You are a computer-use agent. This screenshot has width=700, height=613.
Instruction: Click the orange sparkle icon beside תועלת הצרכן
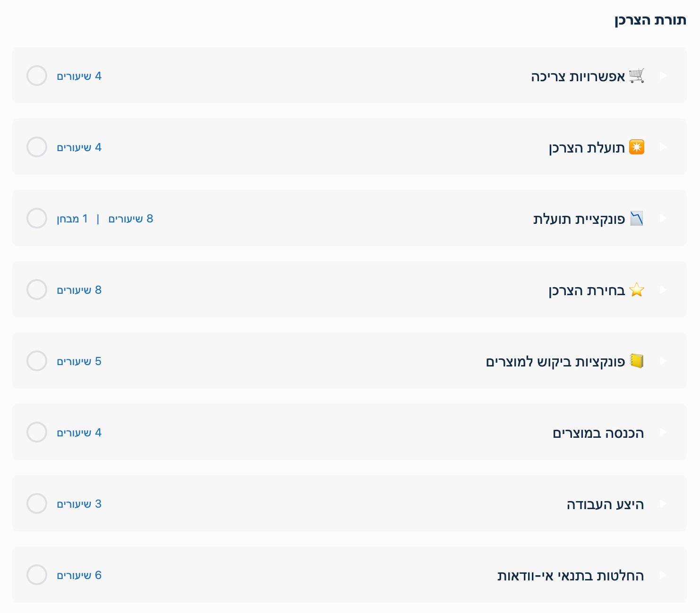[x=637, y=147]
